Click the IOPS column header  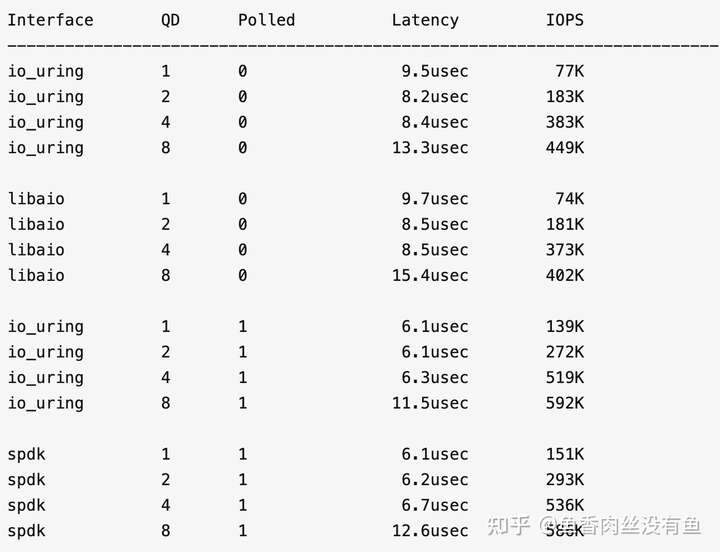pyautogui.click(x=565, y=20)
